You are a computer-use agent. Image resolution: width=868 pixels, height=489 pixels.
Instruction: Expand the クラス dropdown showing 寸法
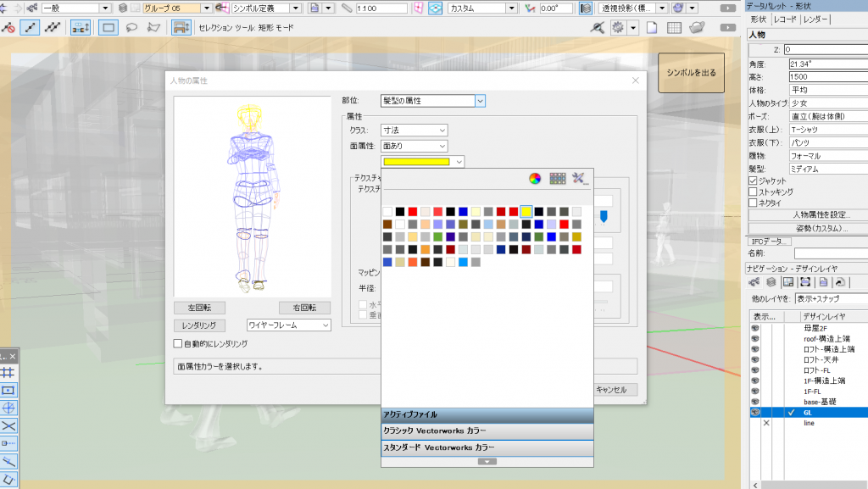point(415,131)
